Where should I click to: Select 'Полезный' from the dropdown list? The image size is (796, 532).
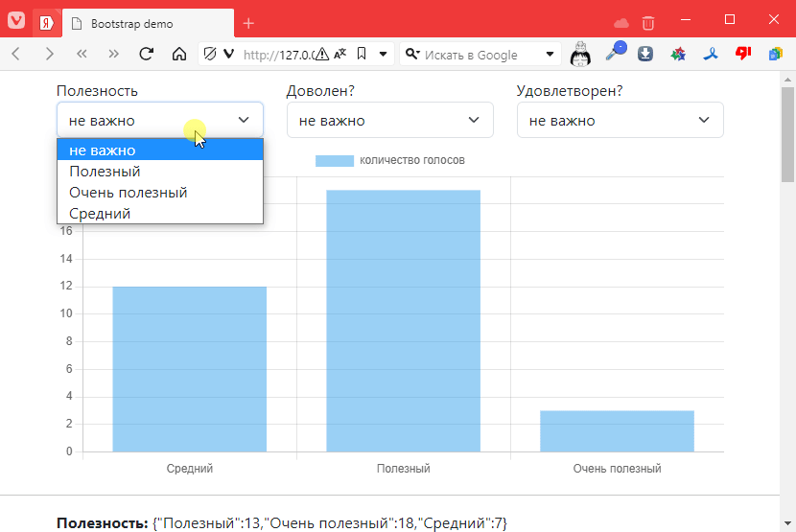click(x=105, y=172)
